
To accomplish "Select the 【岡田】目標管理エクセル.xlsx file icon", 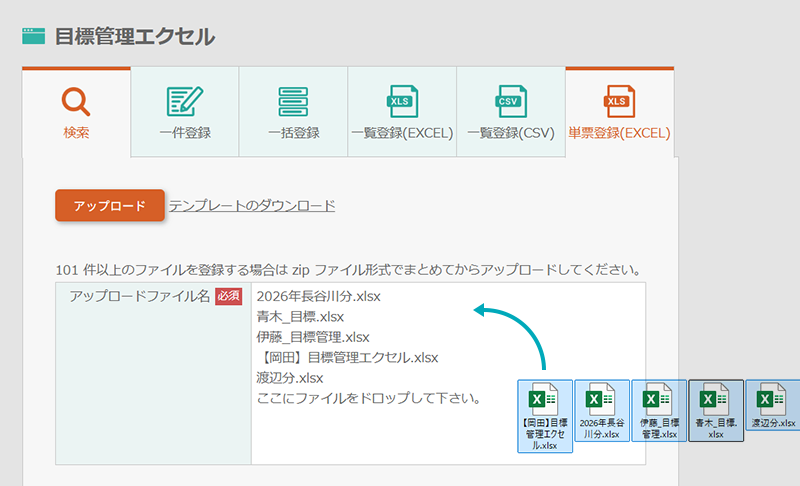I will pyautogui.click(x=545, y=416).
